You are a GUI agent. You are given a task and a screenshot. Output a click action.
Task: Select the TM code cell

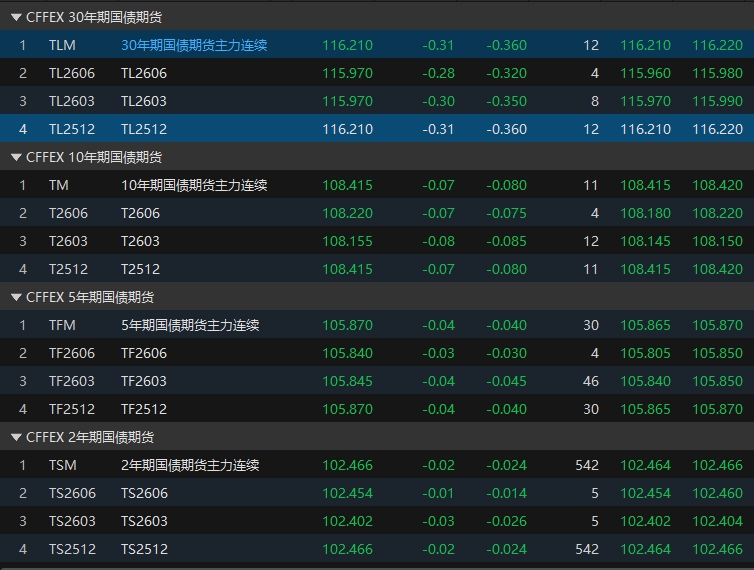coord(59,185)
